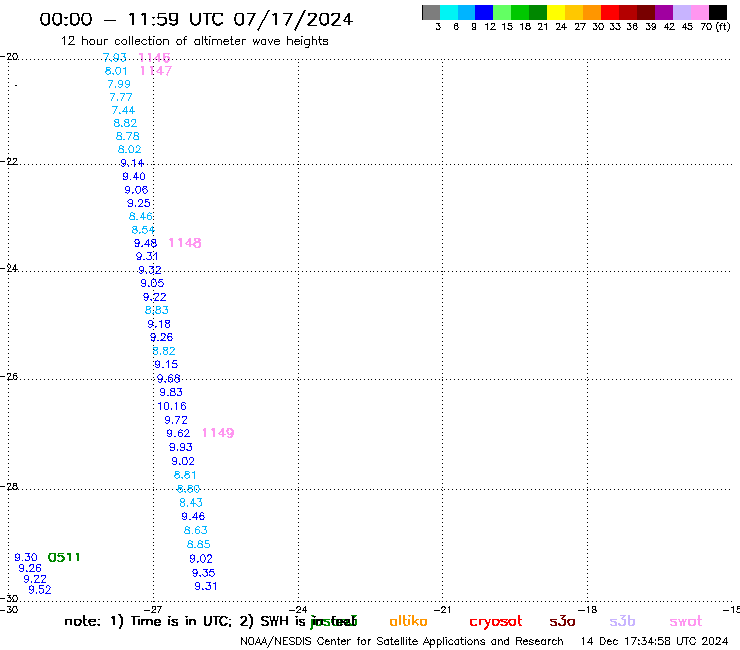The height and width of the screenshot is (650, 740).
Task: Click the green time label 0511
Action: click(64, 557)
